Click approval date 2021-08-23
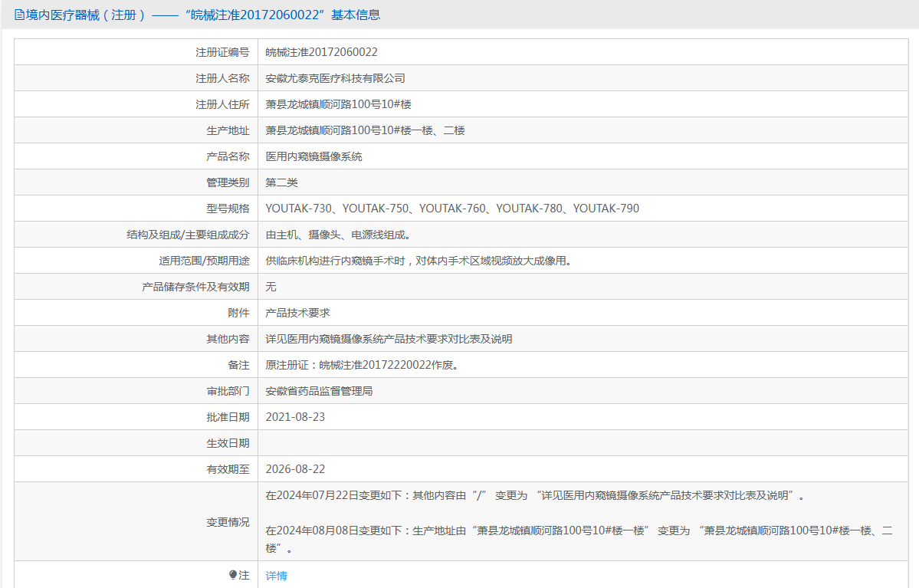 pos(295,417)
